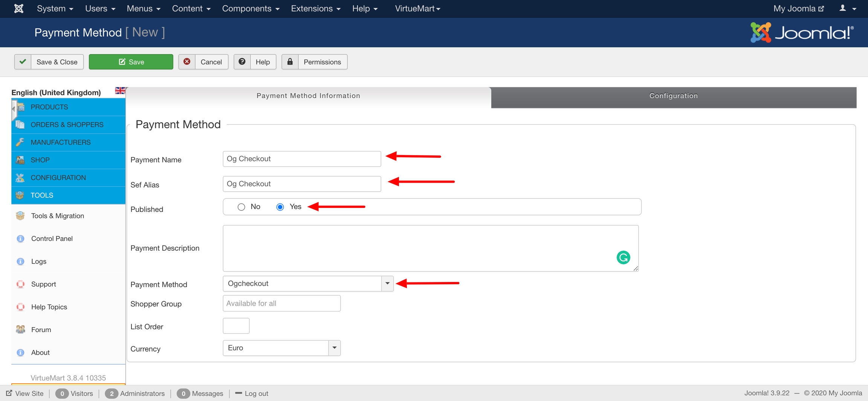Expand the ORDERS & SHOPPERS sidebar section
The height and width of the screenshot is (401, 868).
tap(67, 125)
